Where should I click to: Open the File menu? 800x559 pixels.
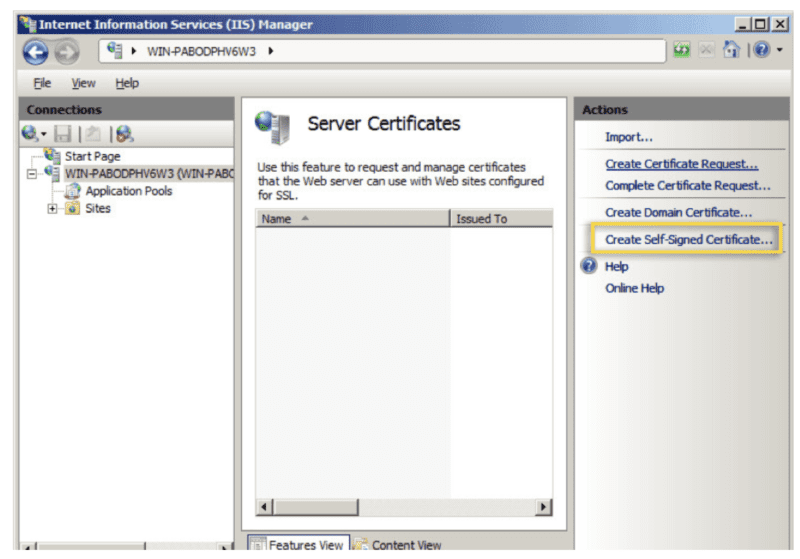pos(42,83)
